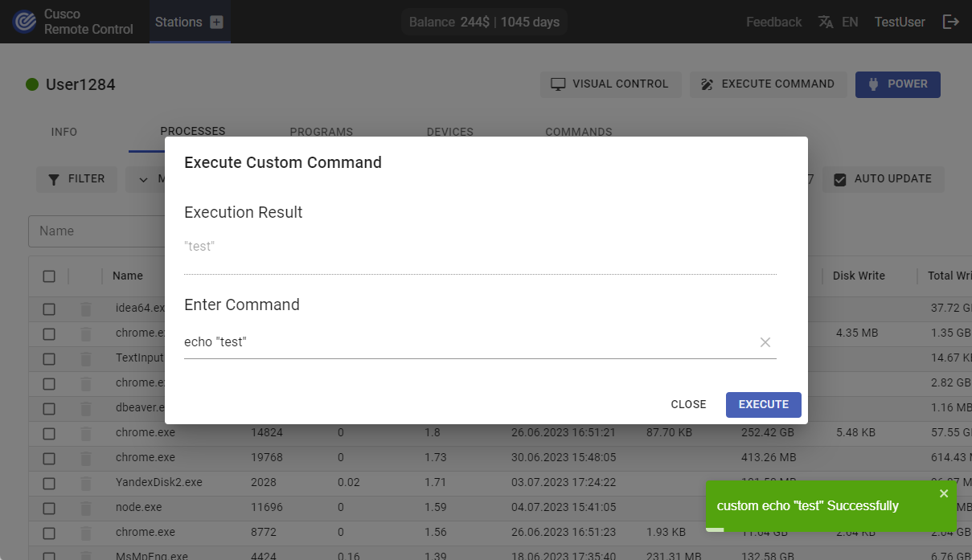Click the Enter Command text field
Viewport: 972px width, 560px height.
click(466, 342)
